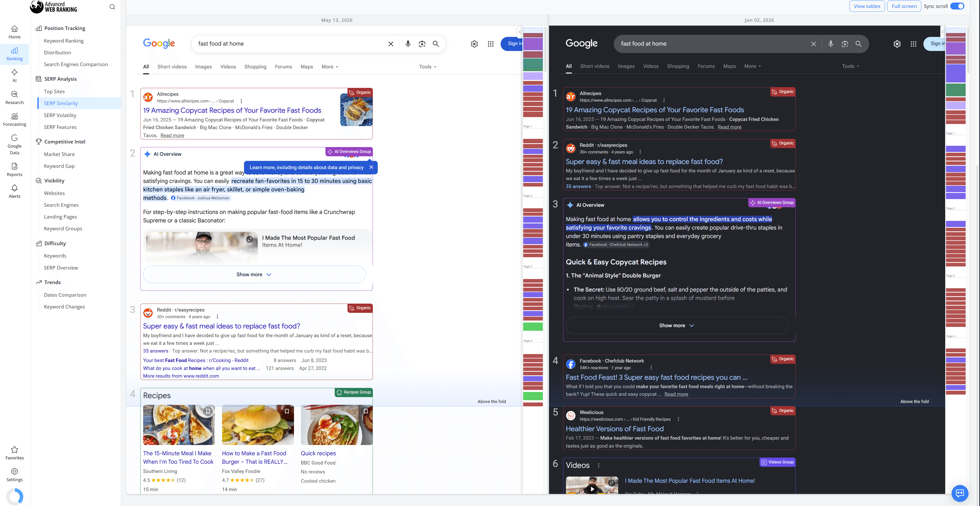
Task: Switch to Forums tab in left SERP
Action: point(283,67)
